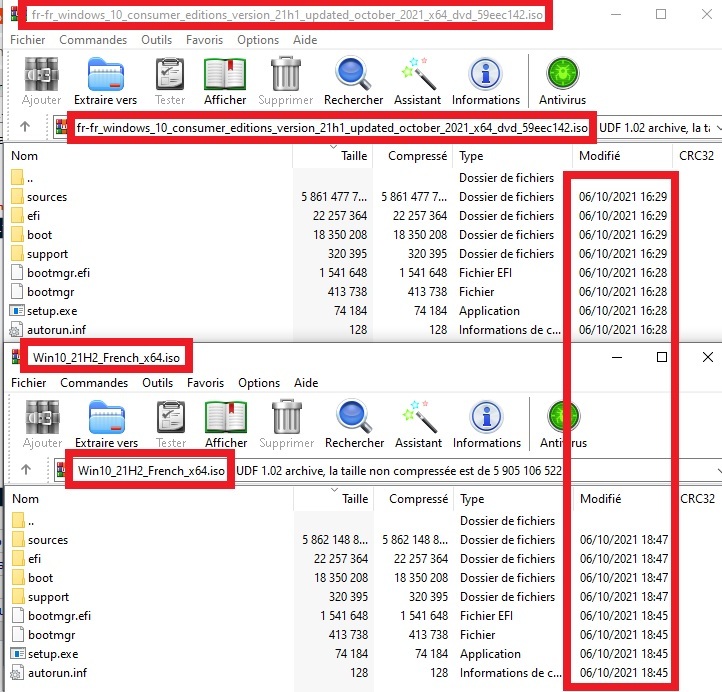Select bootmgr.efi in Win10_21H2 window
This screenshot has height=692, width=722.
[51, 616]
